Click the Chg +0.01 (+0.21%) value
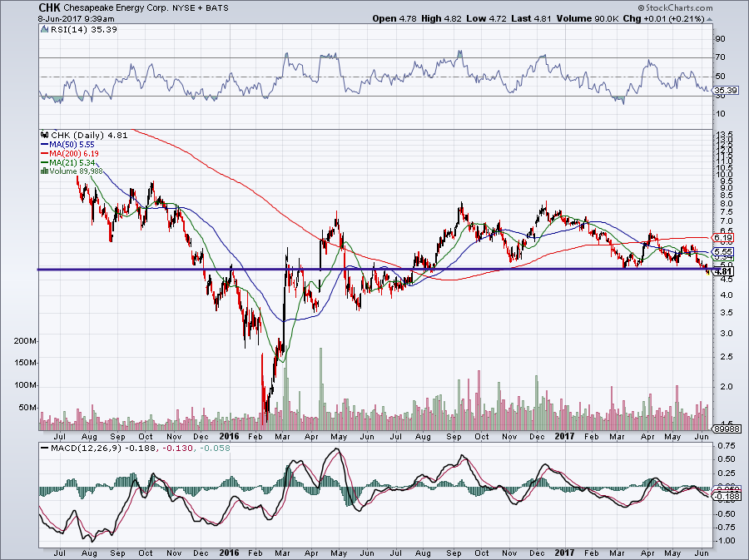 664,19
